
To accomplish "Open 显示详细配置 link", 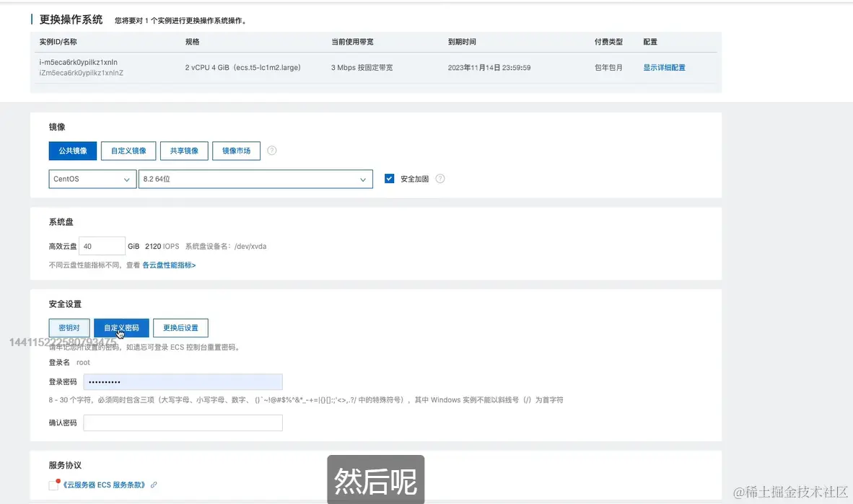I will tap(664, 68).
